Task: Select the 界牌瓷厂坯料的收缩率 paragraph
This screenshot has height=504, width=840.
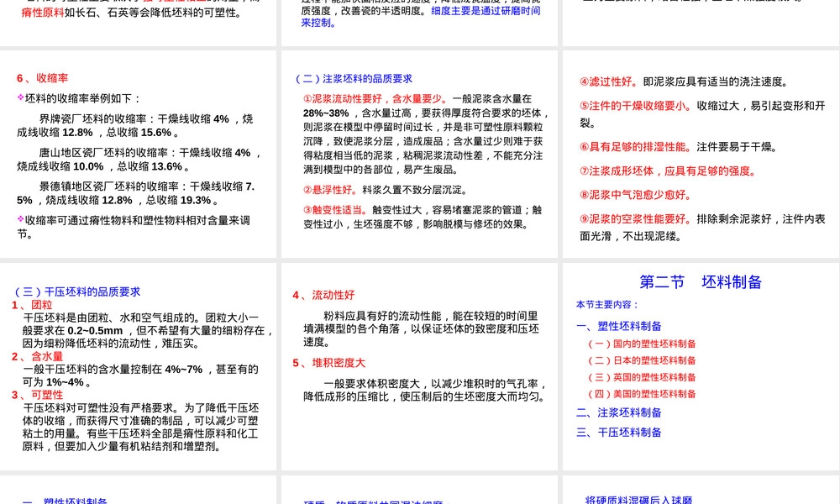Action: 135,125
